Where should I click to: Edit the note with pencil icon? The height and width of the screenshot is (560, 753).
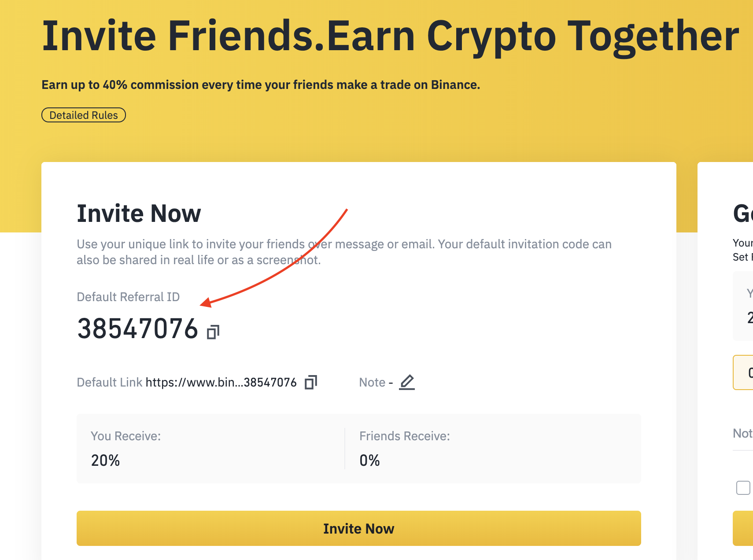(x=407, y=382)
